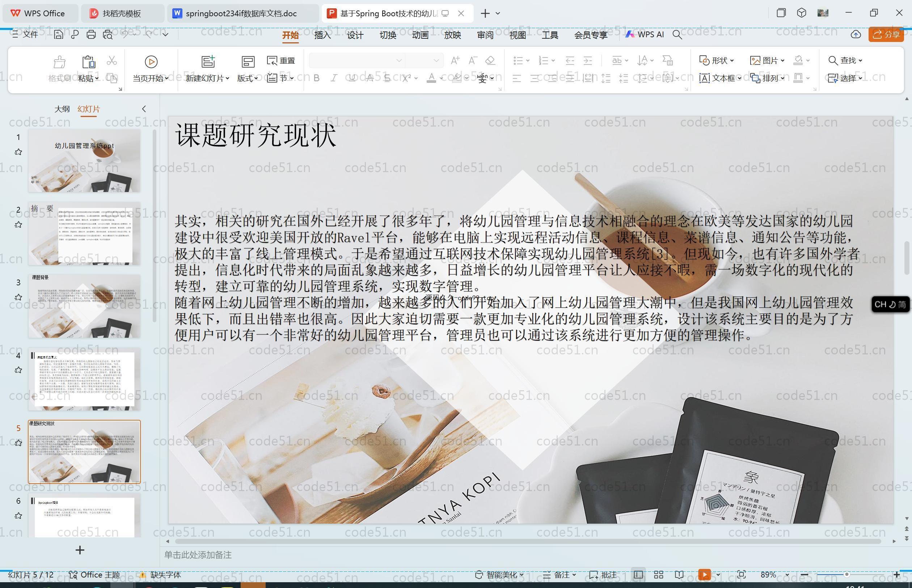Open the Animation (动画) ribbon tab
The height and width of the screenshot is (588, 912).
pyautogui.click(x=420, y=35)
